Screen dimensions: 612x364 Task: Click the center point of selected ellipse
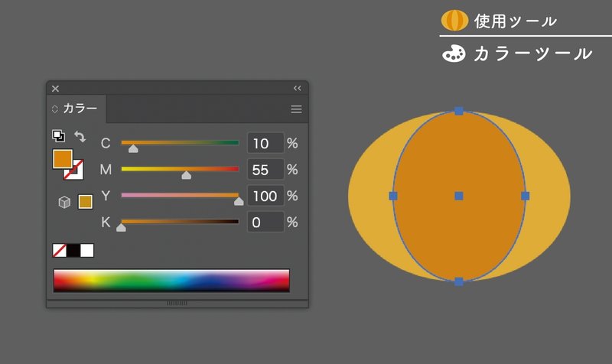point(459,196)
